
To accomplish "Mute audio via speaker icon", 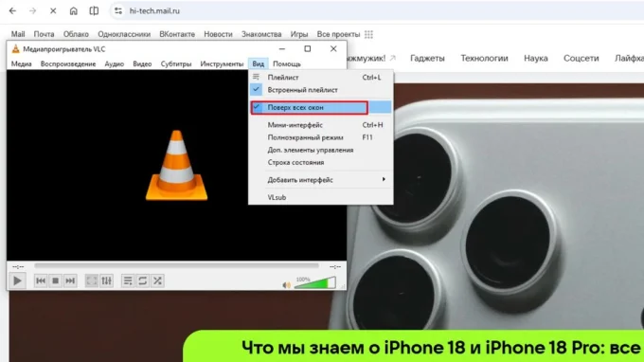I will (x=286, y=284).
